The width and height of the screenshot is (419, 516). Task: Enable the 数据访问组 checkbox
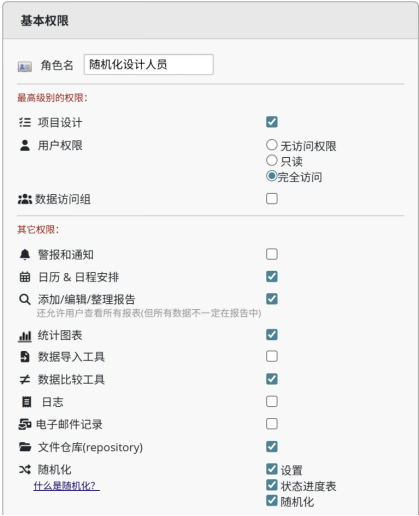[272, 198]
